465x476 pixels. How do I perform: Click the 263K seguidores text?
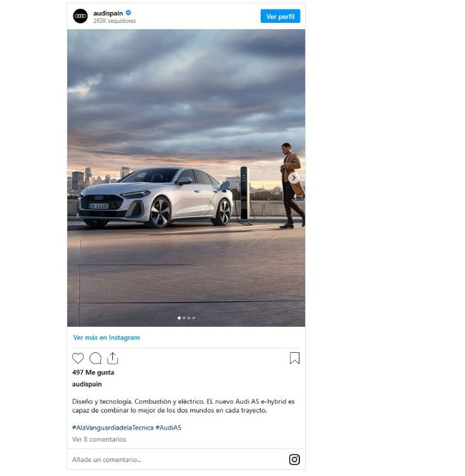click(114, 21)
